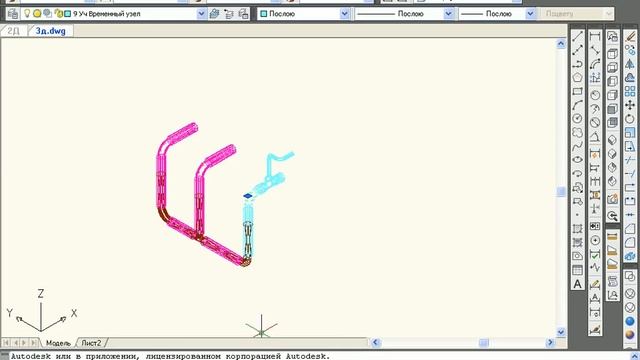Open the Поцвету plot style dropdown
640x360 pixels.
609,13
